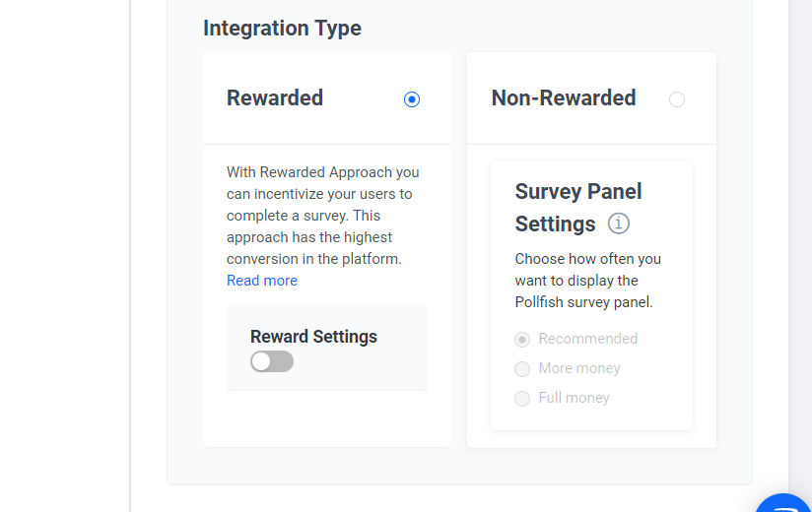Click the Integration Type heading
The width and height of the screenshot is (812, 512).
coord(282,29)
